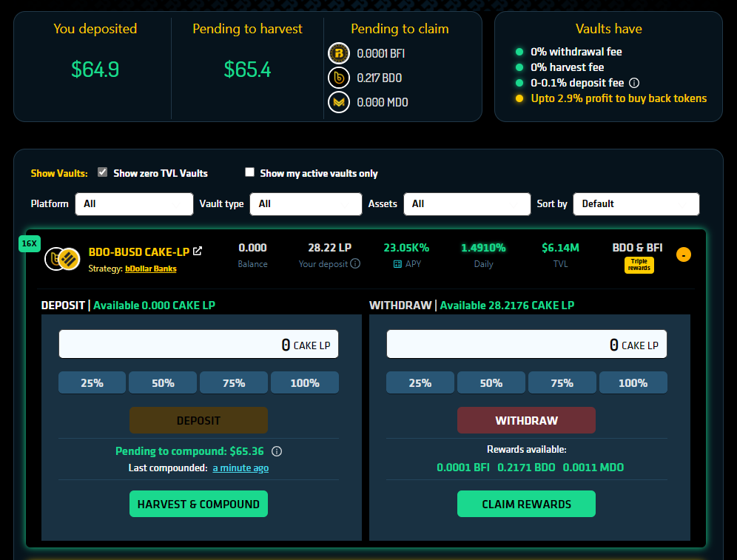Image resolution: width=737 pixels, height=560 pixels.
Task: Click the BDO-BUSD pair token icon
Action: click(62, 259)
